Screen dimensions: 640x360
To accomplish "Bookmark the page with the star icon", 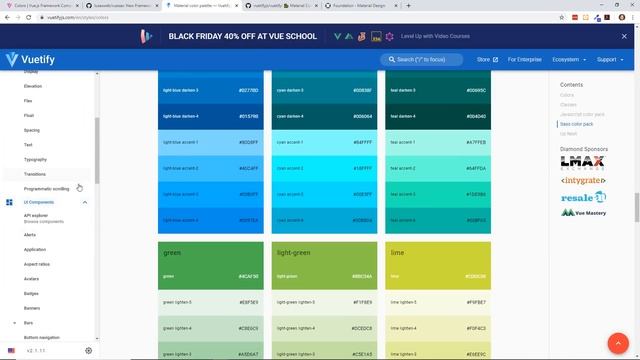I will (562, 18).
